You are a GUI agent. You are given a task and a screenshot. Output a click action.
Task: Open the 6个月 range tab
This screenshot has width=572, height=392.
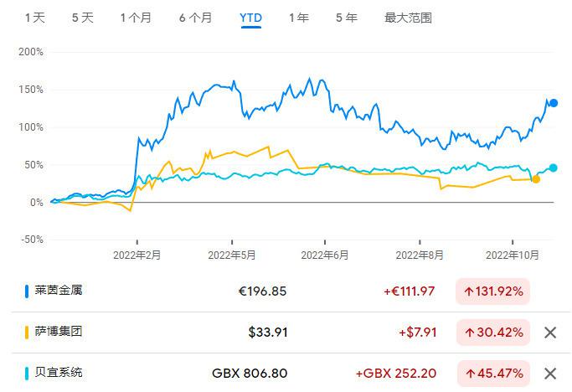196,18
